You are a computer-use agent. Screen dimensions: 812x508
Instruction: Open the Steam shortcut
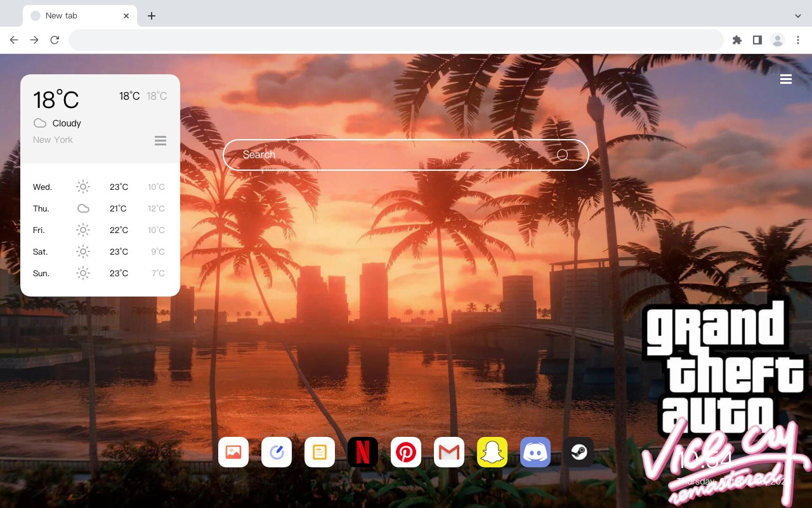pos(579,452)
